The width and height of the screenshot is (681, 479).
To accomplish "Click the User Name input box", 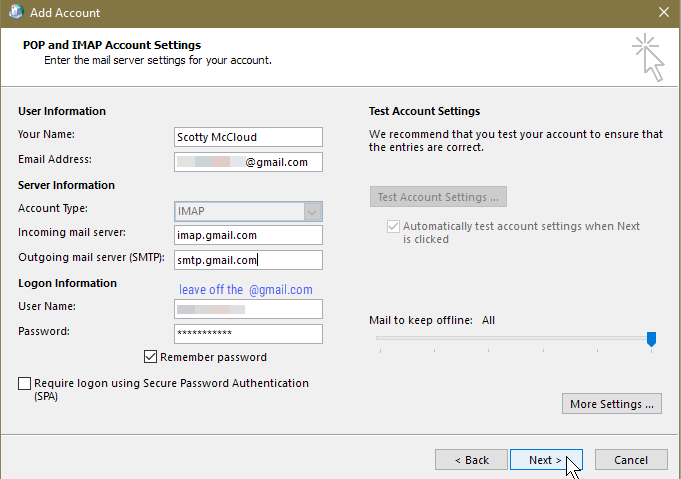I will tap(248, 309).
